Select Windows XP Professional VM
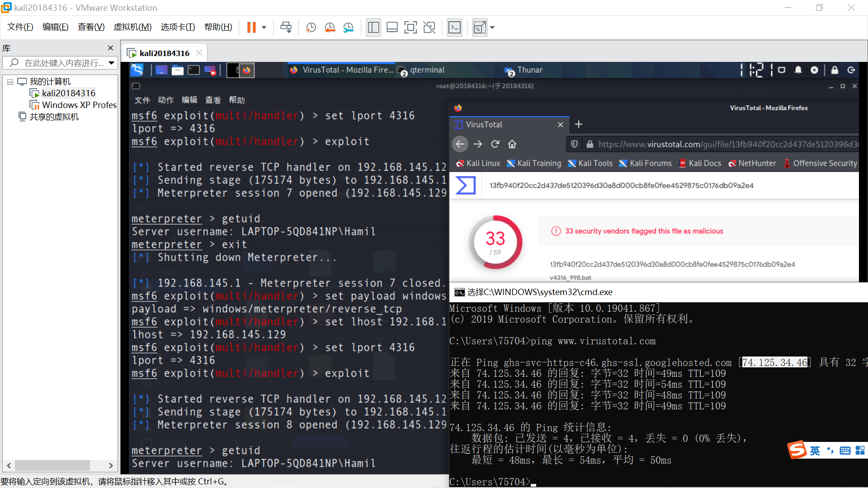This screenshot has width=868, height=488. [79, 105]
